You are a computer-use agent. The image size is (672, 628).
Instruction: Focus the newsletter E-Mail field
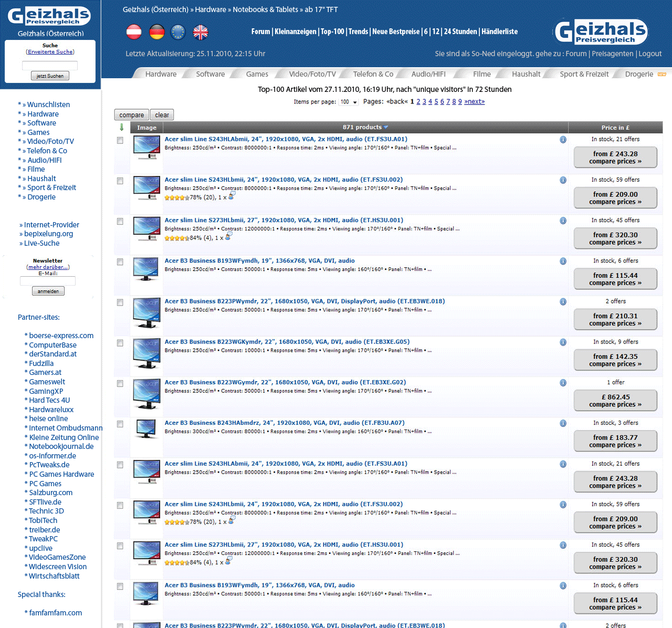48,281
